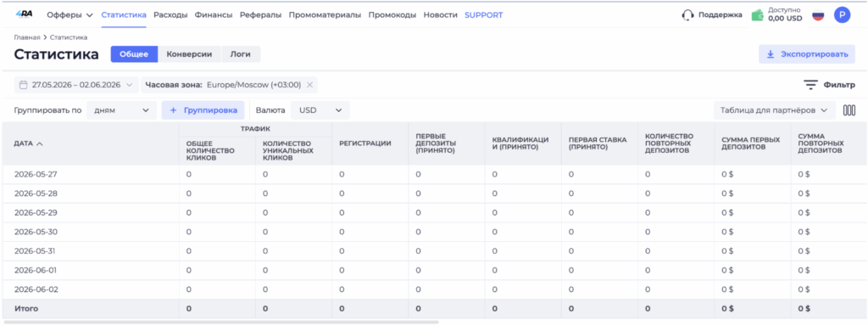Switch to Конверсии tab
Image resolution: width=868 pixels, height=326 pixels.
[189, 54]
